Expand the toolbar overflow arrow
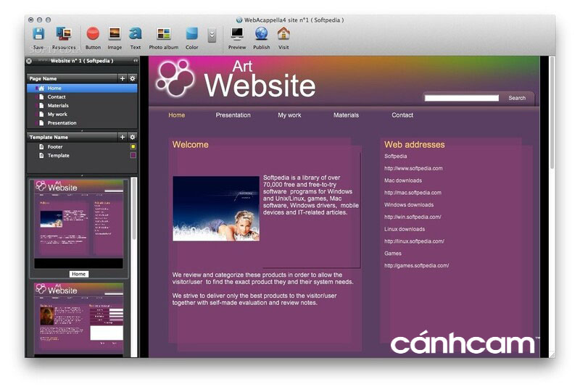The image size is (580, 392). point(212,36)
